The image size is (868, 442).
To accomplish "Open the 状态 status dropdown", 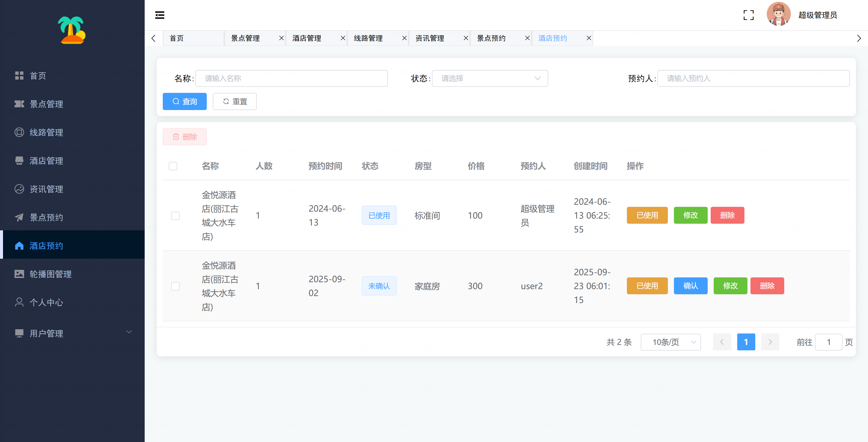I will (489, 79).
